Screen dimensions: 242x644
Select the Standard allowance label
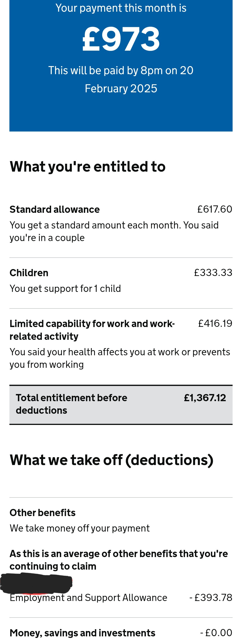[x=54, y=209]
